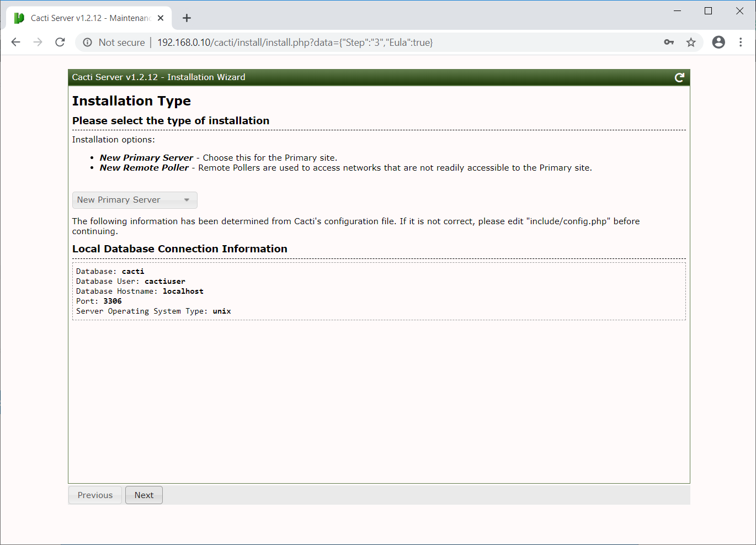The height and width of the screenshot is (545, 756).
Task: Click the address bar URL
Action: [x=295, y=43]
